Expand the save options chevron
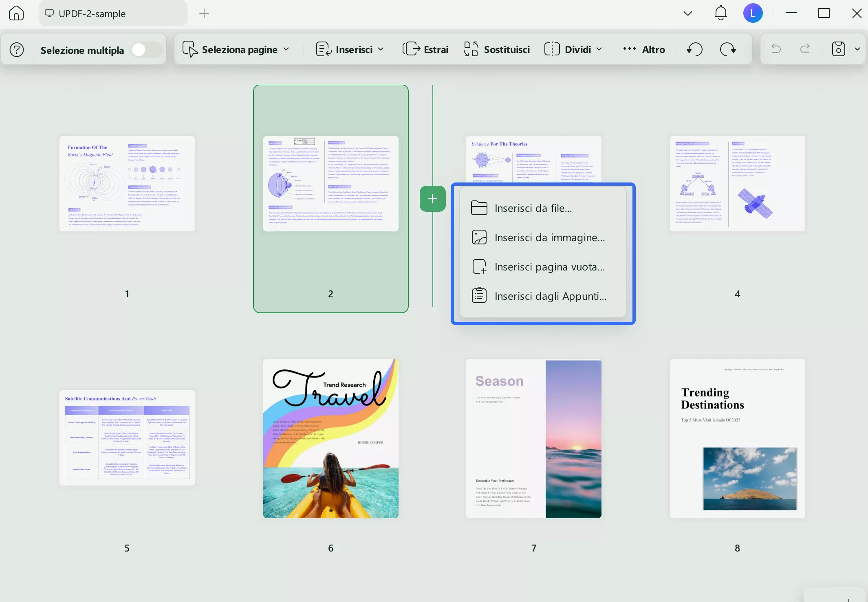 (857, 49)
